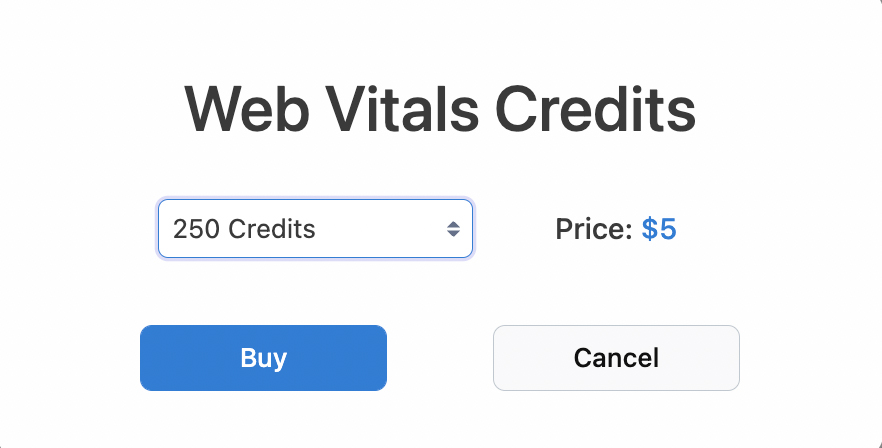Hit the white Cancel button
The width and height of the screenshot is (882, 448).
616,358
